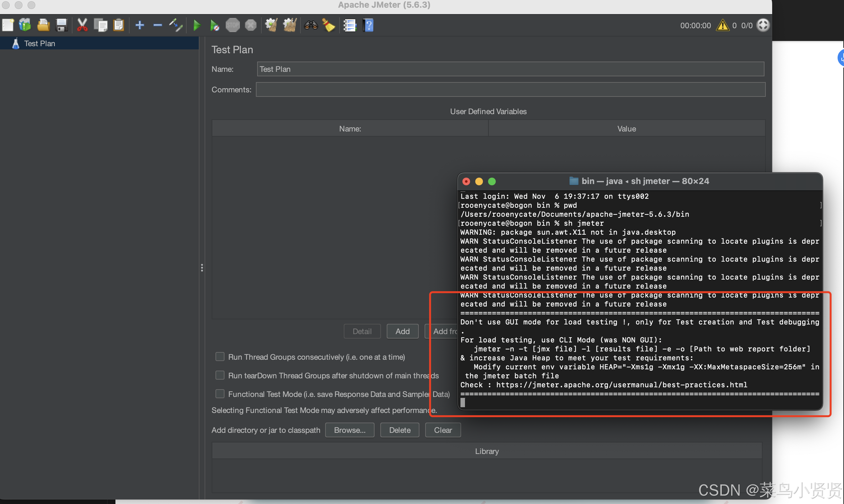Click the minus Collapse All icon
Screen dimensions: 844x504
coord(157,25)
